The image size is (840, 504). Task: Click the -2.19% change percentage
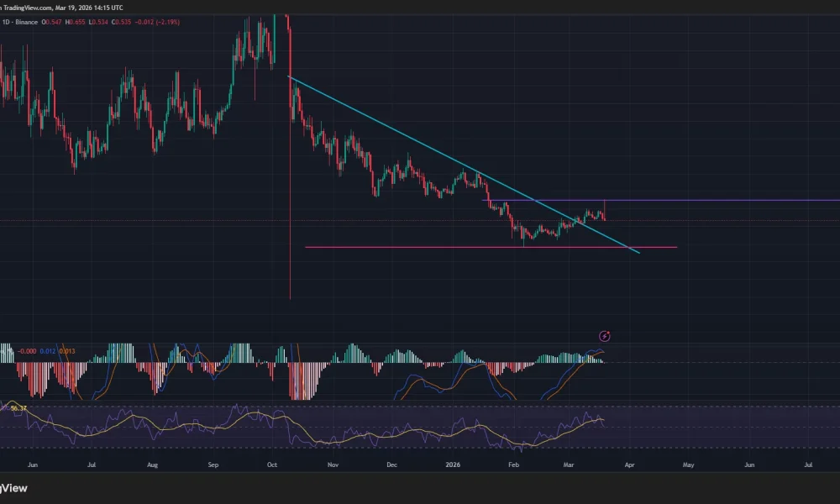[166, 22]
